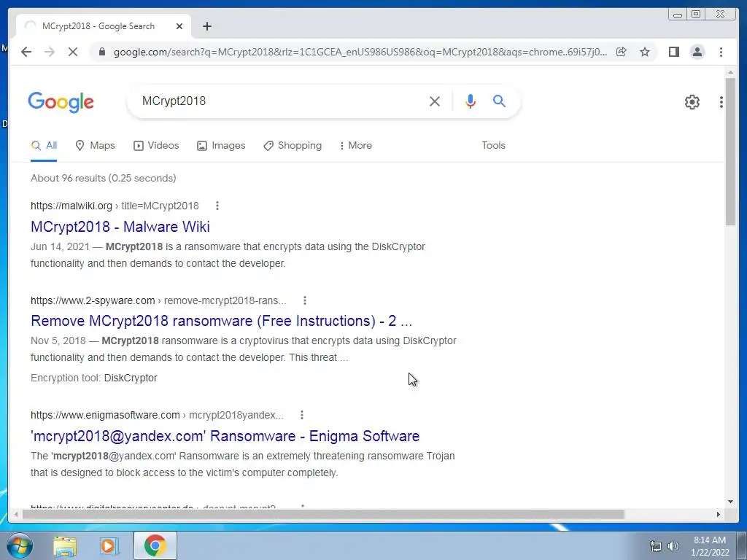Open Google apps dots menu
Image resolution: width=747 pixels, height=560 pixels.
[721, 102]
